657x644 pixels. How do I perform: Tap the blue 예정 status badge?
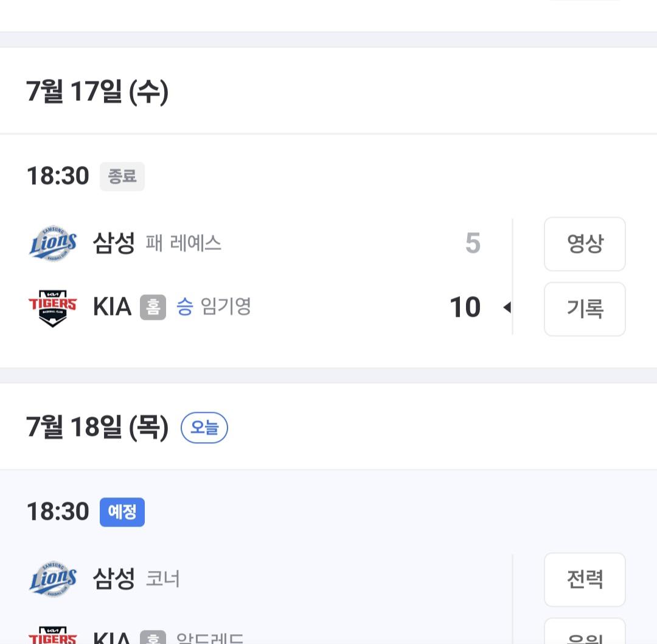pyautogui.click(x=122, y=512)
